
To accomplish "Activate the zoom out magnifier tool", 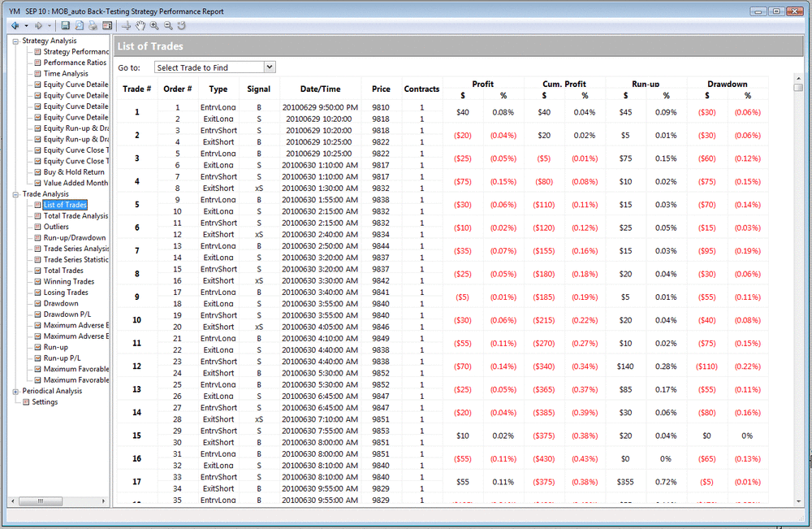I will [x=168, y=25].
